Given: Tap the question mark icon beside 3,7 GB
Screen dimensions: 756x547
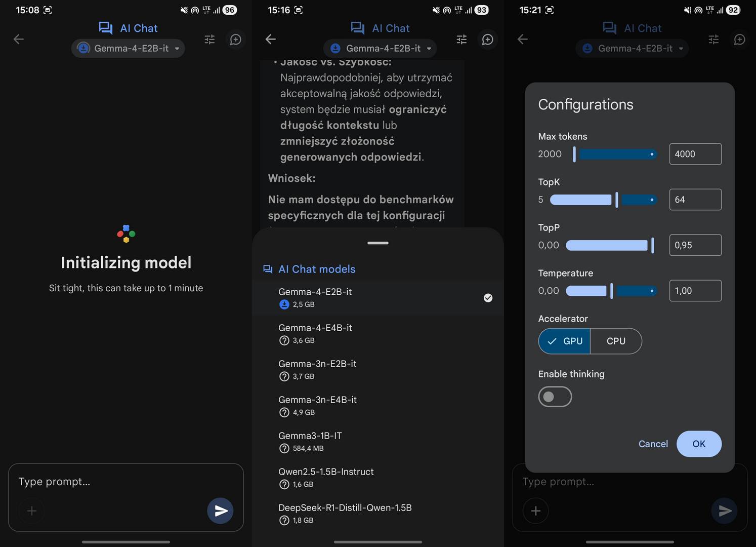Looking at the screenshot, I should (x=284, y=376).
